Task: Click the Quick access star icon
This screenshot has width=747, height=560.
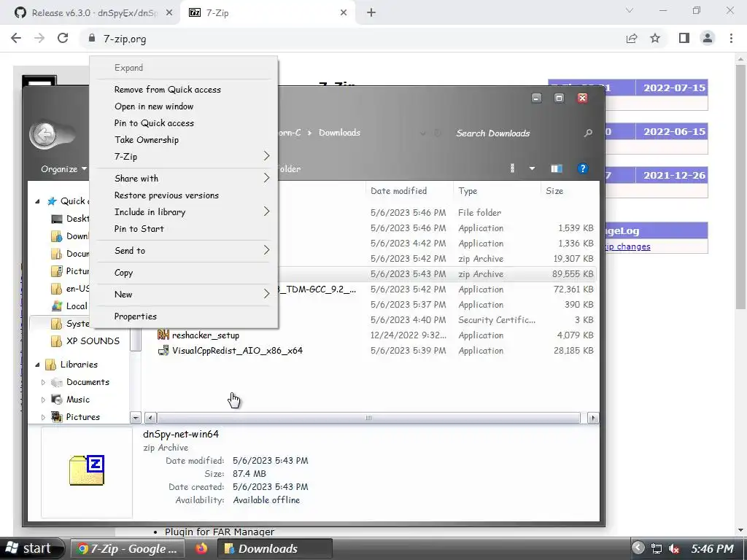Action: coord(52,201)
